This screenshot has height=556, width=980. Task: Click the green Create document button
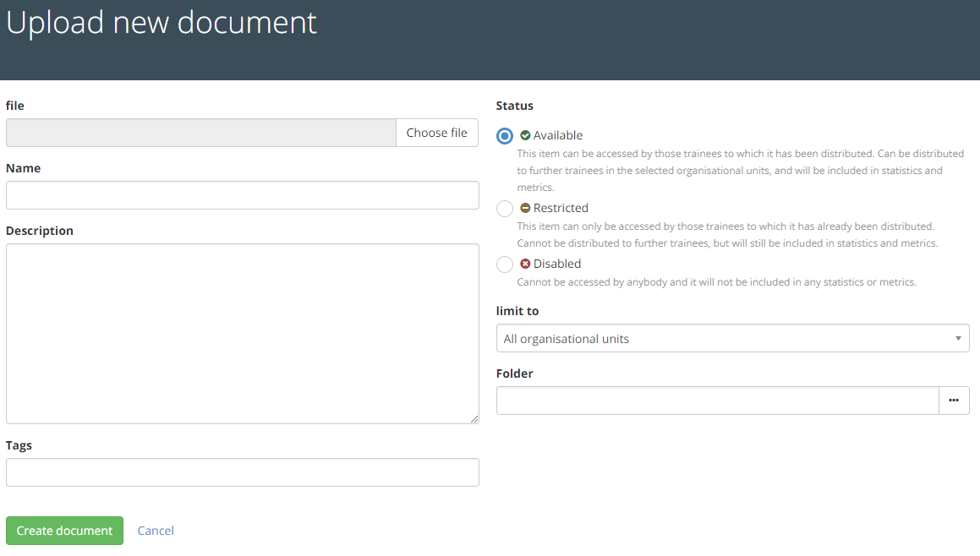(x=64, y=531)
